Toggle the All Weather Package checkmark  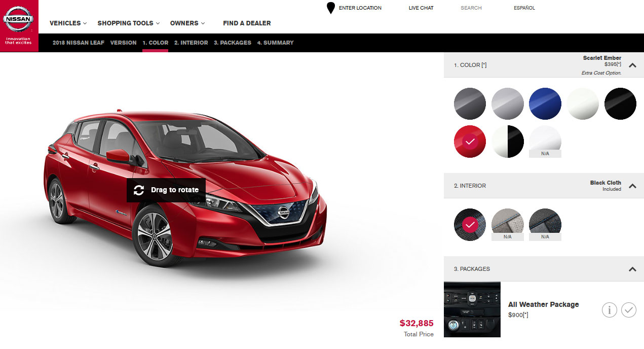(628, 309)
